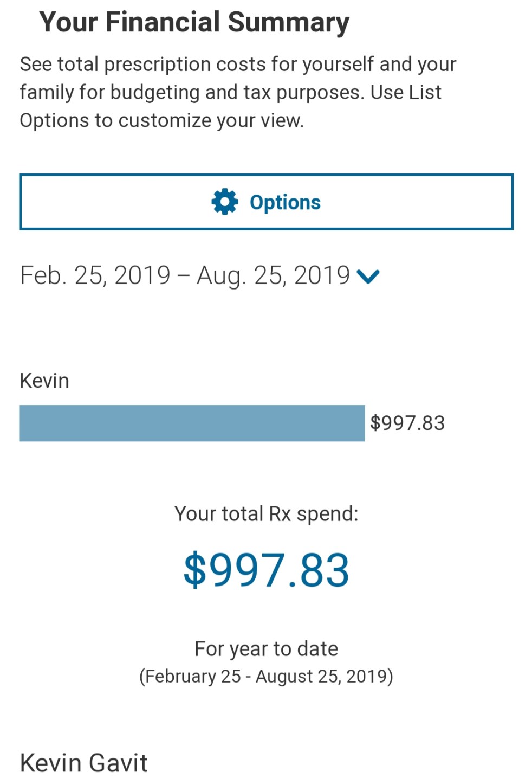Click the gear icon in the Options button
The width and height of the screenshot is (532, 778).
224,202
